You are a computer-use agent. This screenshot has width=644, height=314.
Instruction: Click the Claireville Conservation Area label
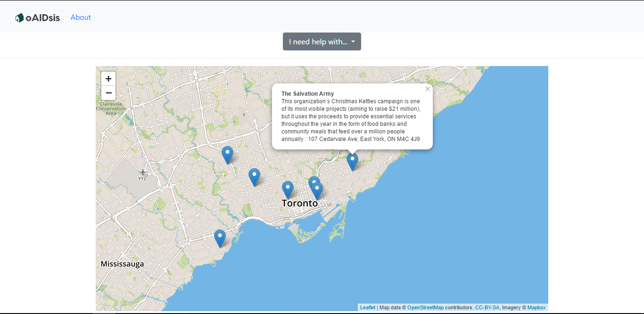pyautogui.click(x=111, y=108)
